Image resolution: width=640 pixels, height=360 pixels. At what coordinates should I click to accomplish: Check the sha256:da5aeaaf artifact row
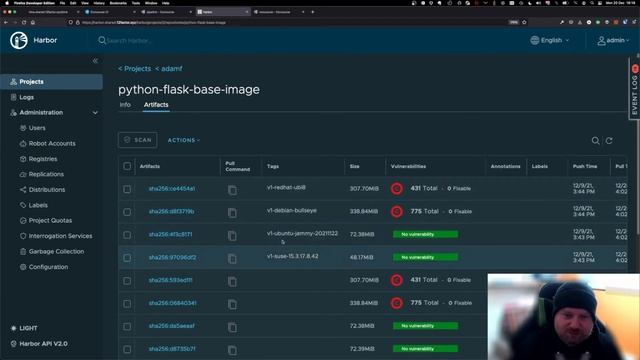127,326
